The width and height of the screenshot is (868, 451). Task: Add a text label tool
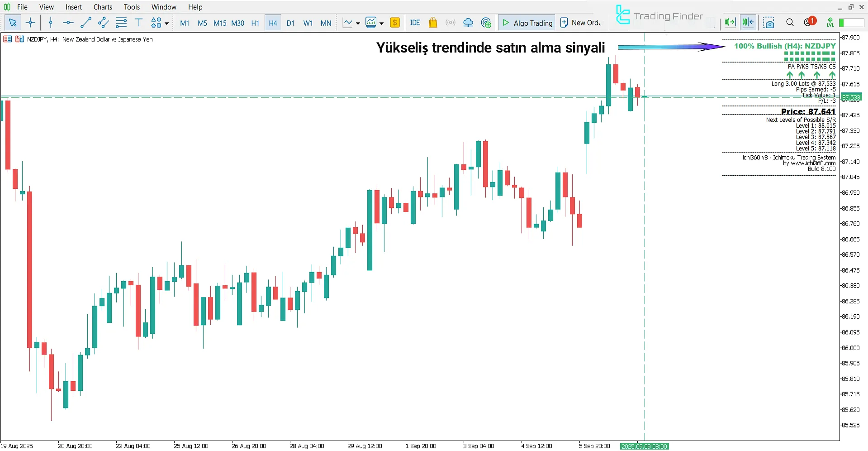(139, 23)
